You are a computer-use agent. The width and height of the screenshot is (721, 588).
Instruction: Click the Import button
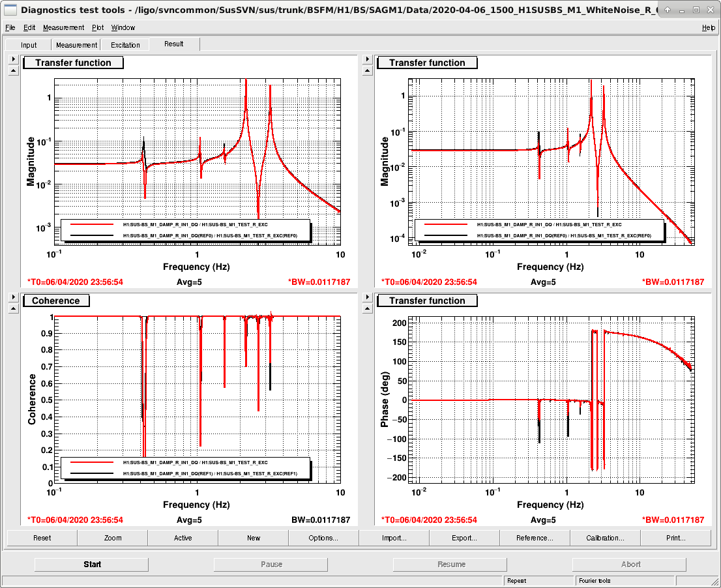394,538
